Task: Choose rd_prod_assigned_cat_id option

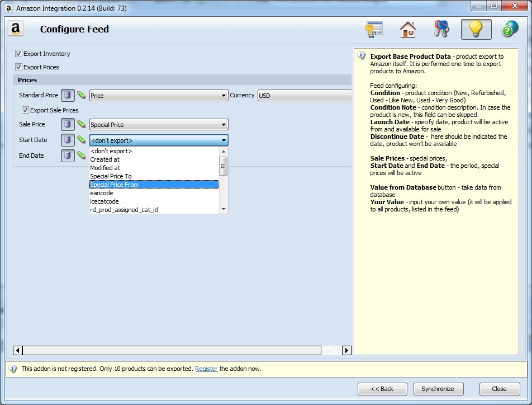Action: pyautogui.click(x=154, y=210)
